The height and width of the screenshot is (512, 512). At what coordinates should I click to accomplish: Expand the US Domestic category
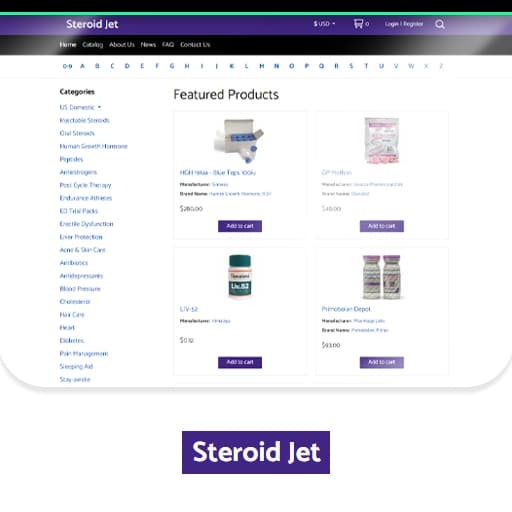coord(80,107)
